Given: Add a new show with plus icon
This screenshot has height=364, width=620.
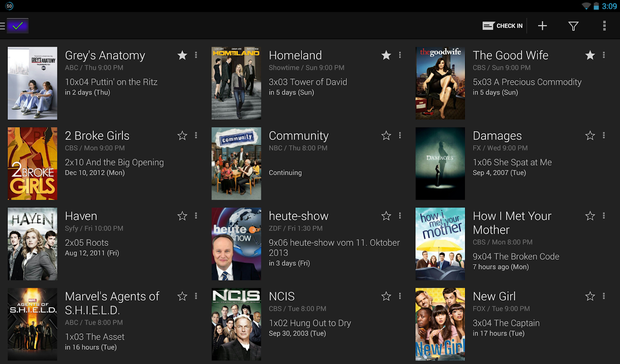Looking at the screenshot, I should [x=542, y=26].
